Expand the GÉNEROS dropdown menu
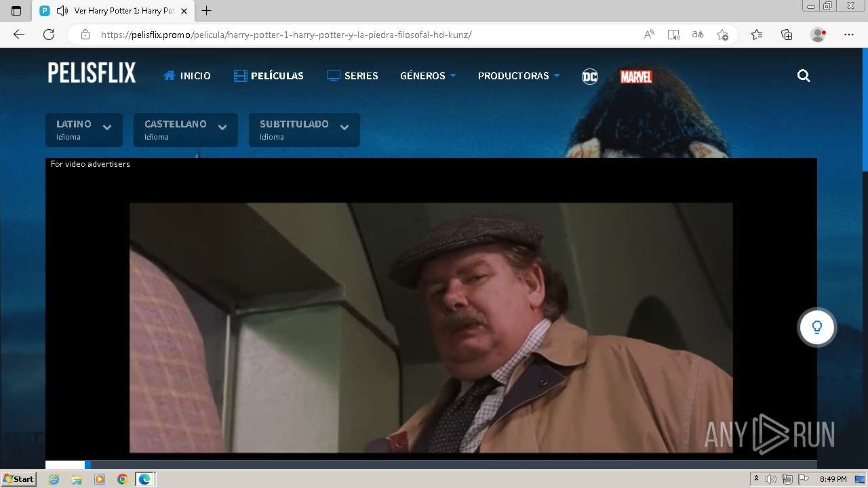 [x=428, y=76]
